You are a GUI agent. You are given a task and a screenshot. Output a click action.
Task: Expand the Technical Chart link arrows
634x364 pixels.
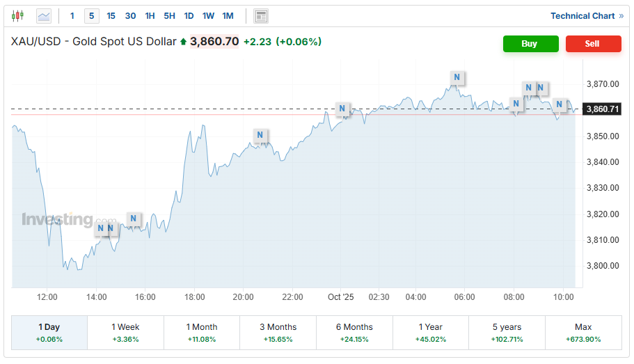[621, 15]
